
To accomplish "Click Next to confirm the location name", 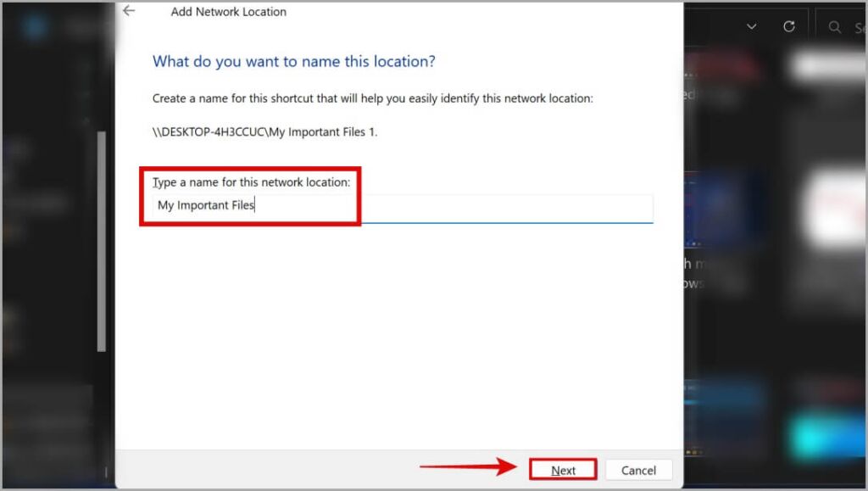I will click(563, 470).
